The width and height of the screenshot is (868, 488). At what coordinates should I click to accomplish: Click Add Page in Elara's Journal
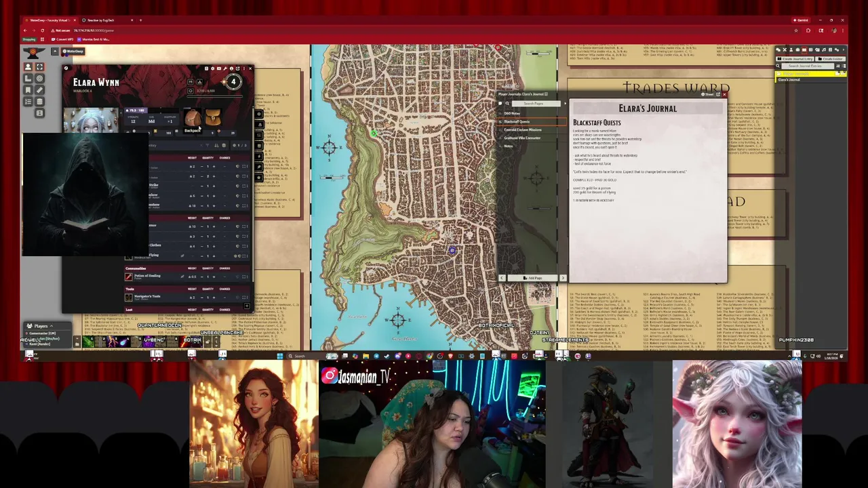[x=534, y=278]
